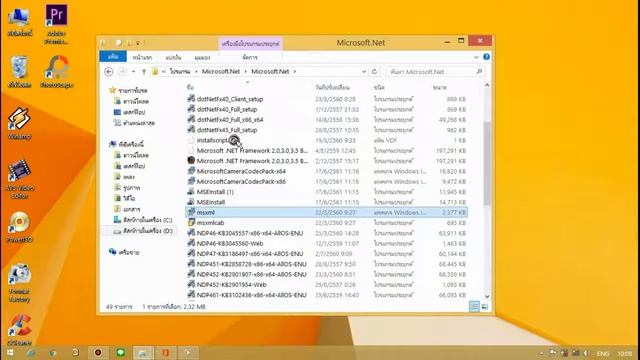The height and width of the screenshot is (360, 640).
Task: Click the Explorer Back arrow
Action: [109, 72]
